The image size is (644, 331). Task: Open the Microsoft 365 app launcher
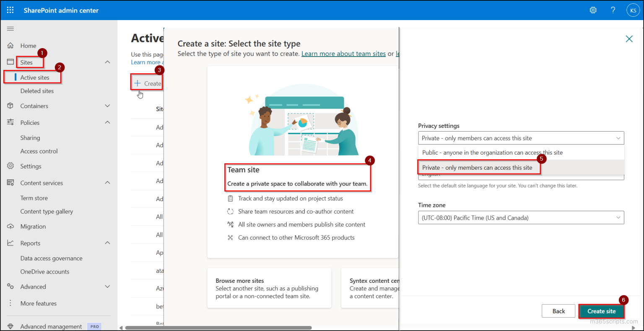pos(10,10)
